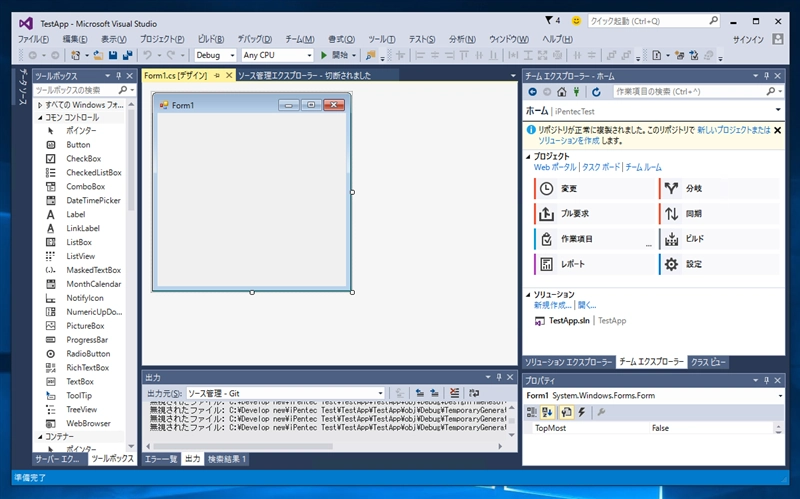Collapse the コンテナー group in Toolbox
The height and width of the screenshot is (499, 800).
click(40, 437)
